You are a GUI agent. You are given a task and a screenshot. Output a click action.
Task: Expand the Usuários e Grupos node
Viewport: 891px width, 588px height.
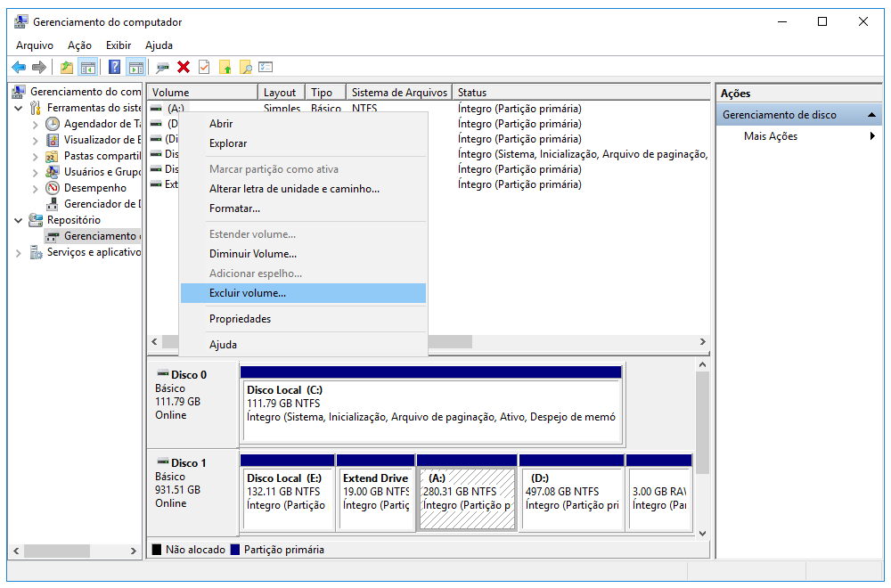36,172
